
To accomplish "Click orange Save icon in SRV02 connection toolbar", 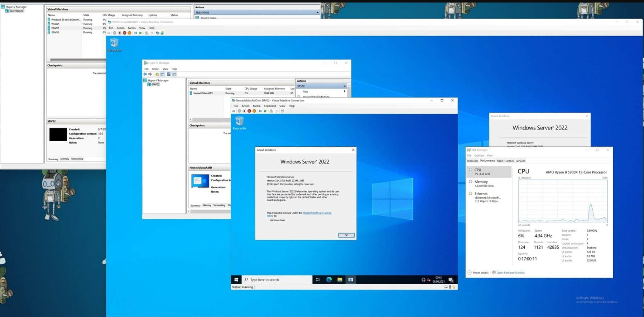I will pos(129,33).
